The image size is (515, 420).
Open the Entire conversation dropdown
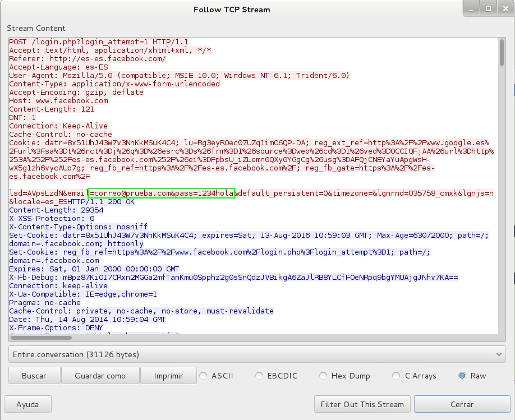(x=257, y=354)
